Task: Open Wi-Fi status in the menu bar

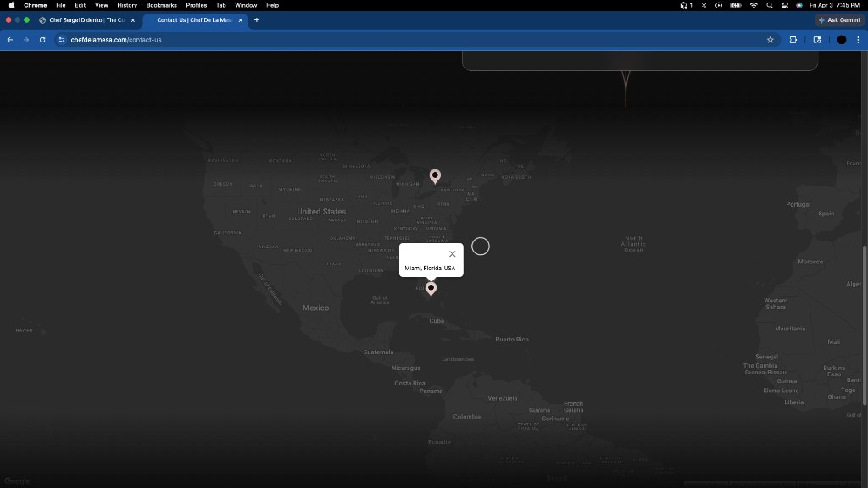Action: point(754,5)
